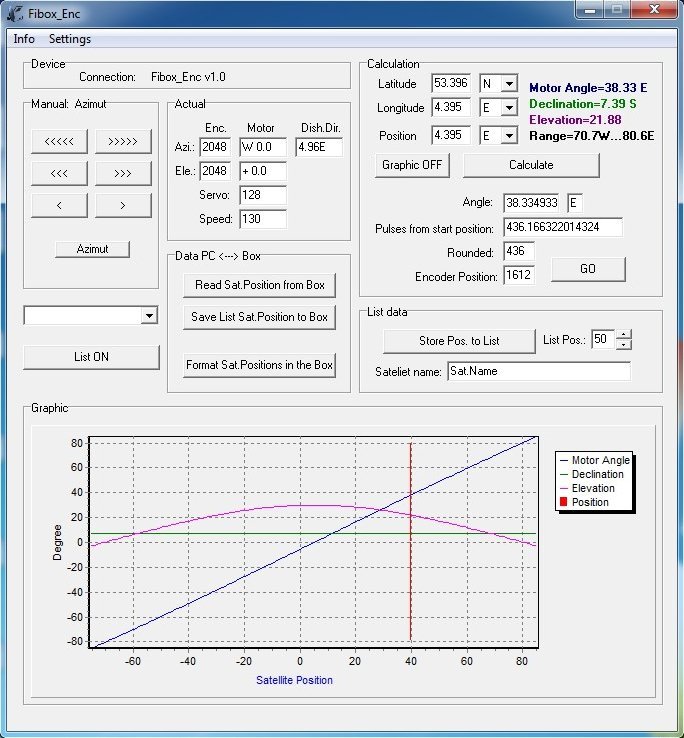Click the medium left '<<<' step button
This screenshot has width=684, height=738.
pyautogui.click(x=59, y=173)
